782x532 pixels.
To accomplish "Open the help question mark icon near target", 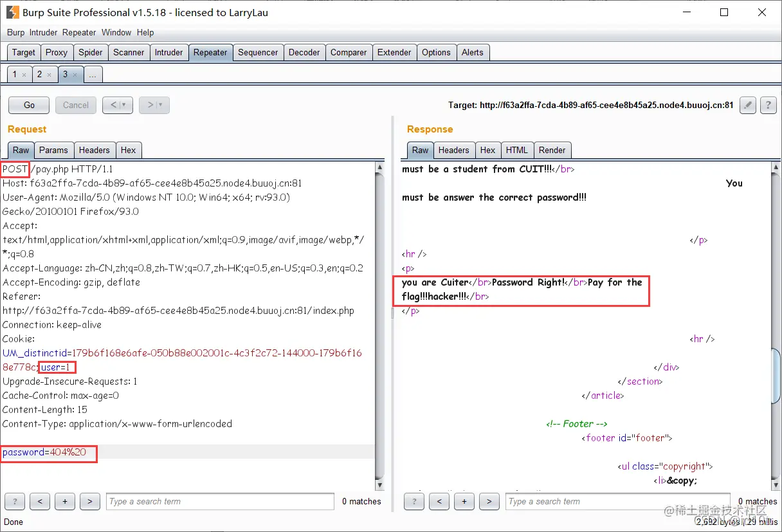I will [x=768, y=105].
